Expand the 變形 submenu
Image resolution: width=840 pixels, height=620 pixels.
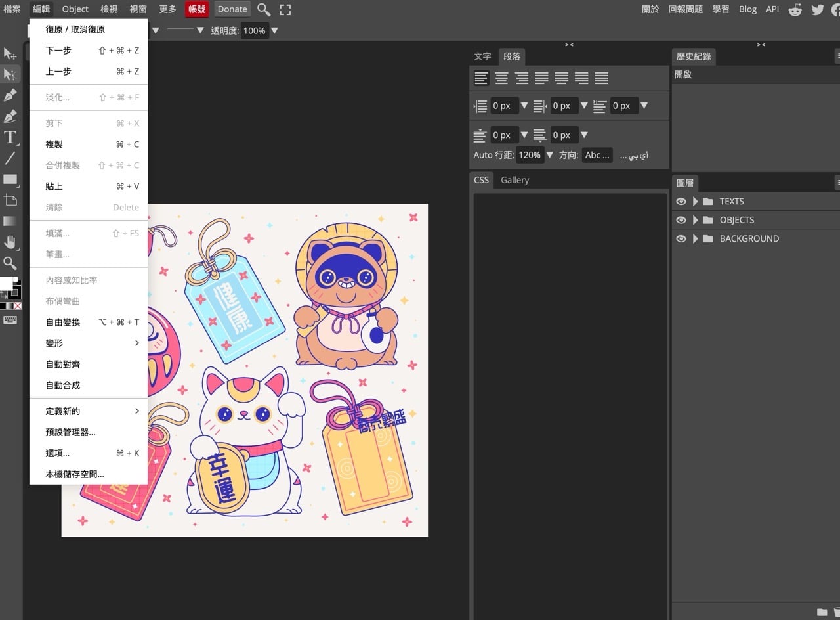tap(89, 343)
